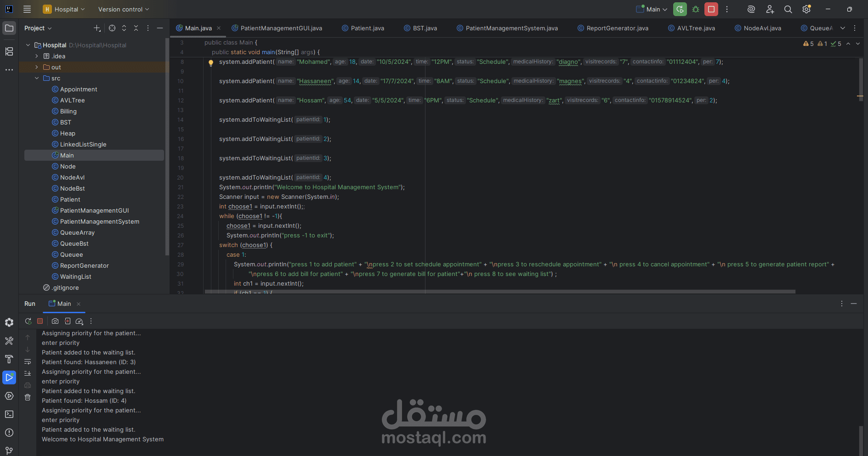
Task: Go to previous highlighted error arrow
Action: (x=848, y=44)
